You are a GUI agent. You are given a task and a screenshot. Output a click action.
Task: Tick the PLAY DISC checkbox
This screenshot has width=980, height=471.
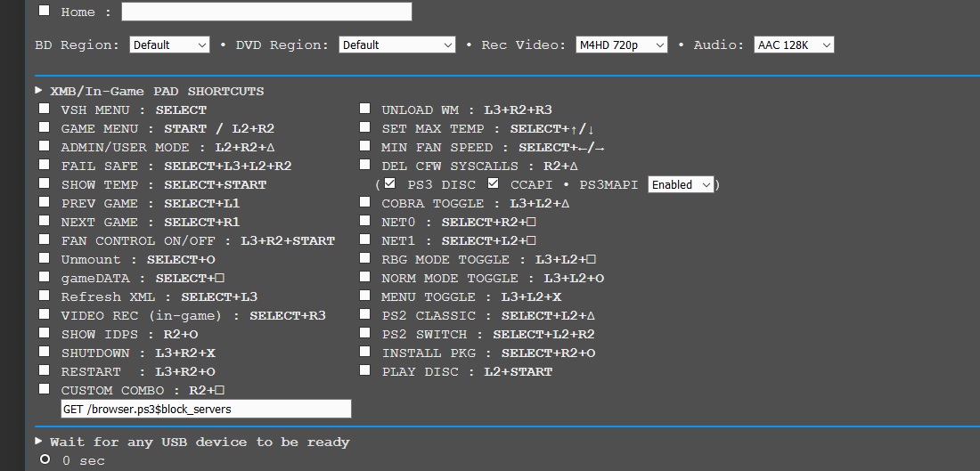point(365,370)
